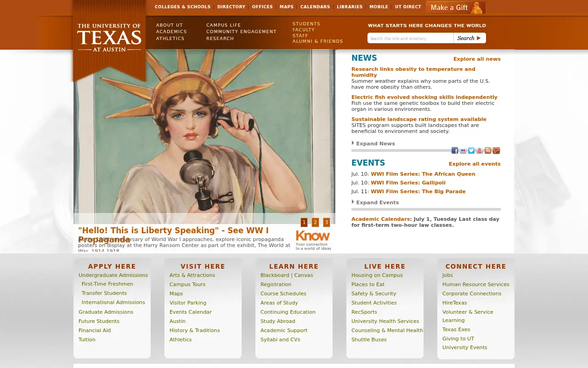Screen dimensions: 588x368
Task: Select Libraries in the top navigation
Action: click(350, 7)
